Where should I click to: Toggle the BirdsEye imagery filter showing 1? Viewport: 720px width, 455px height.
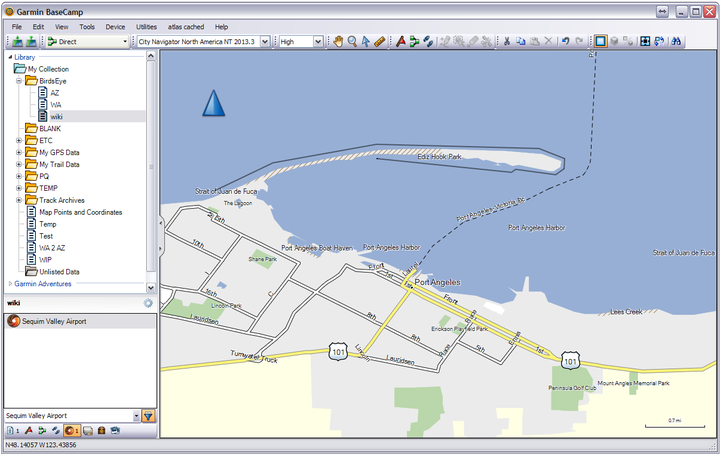(x=71, y=431)
